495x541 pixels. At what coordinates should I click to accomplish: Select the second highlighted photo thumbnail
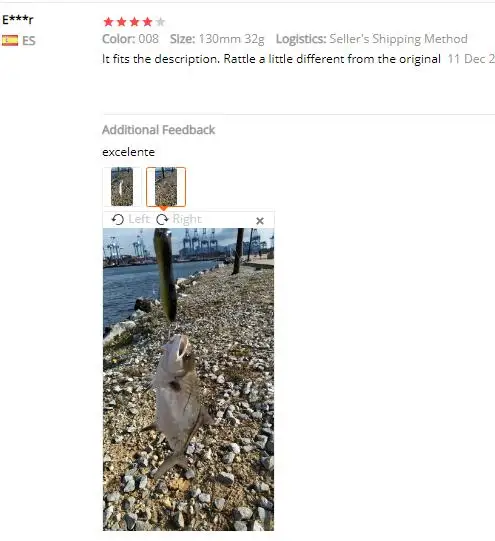coord(166,187)
